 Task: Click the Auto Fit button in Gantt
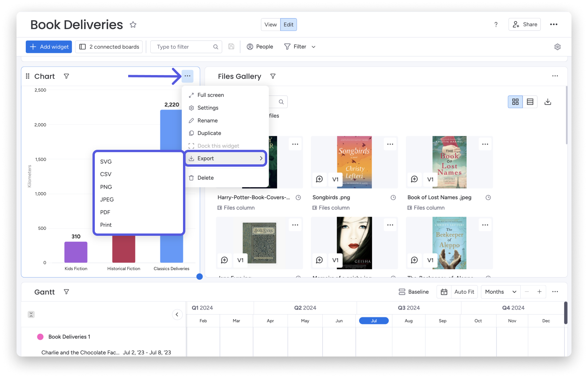tap(464, 292)
